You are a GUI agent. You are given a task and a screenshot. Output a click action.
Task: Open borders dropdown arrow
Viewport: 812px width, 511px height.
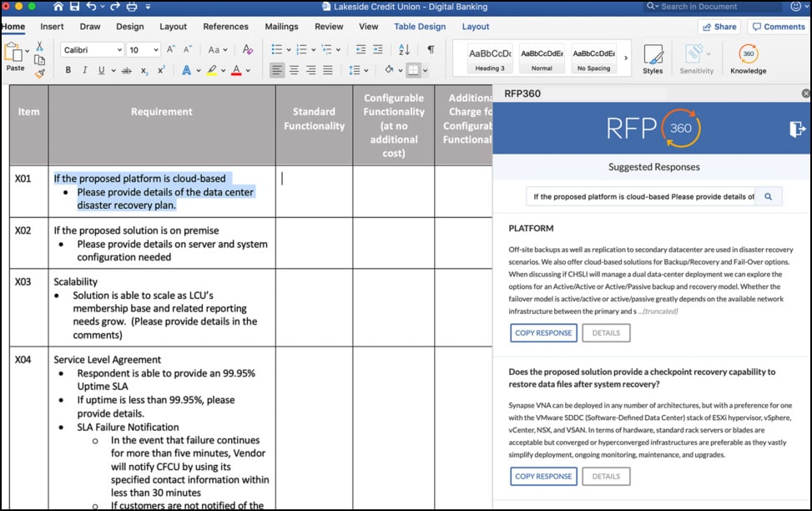coord(425,70)
